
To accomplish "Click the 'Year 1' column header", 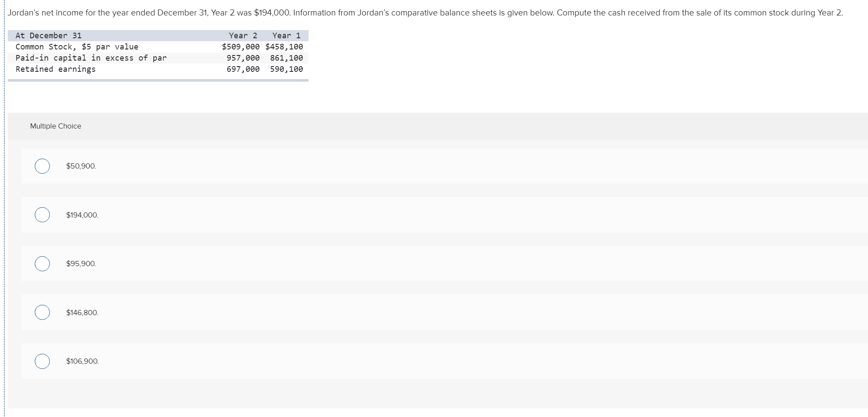I will click(x=287, y=36).
